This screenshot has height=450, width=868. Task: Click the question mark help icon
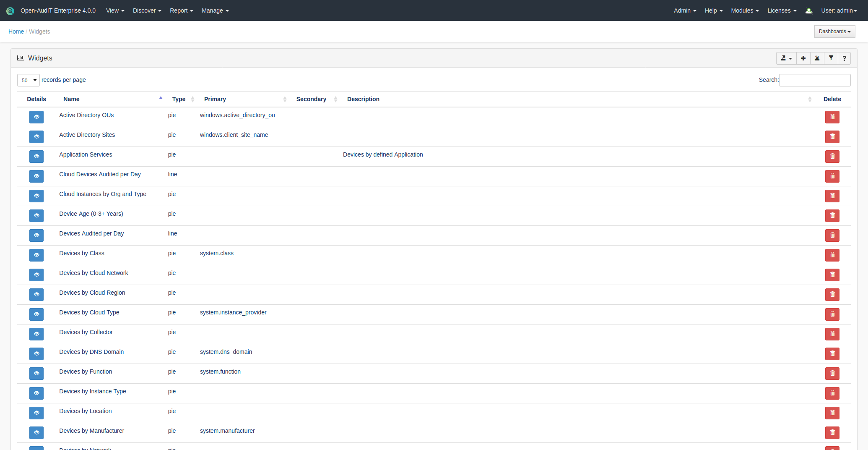pos(844,58)
